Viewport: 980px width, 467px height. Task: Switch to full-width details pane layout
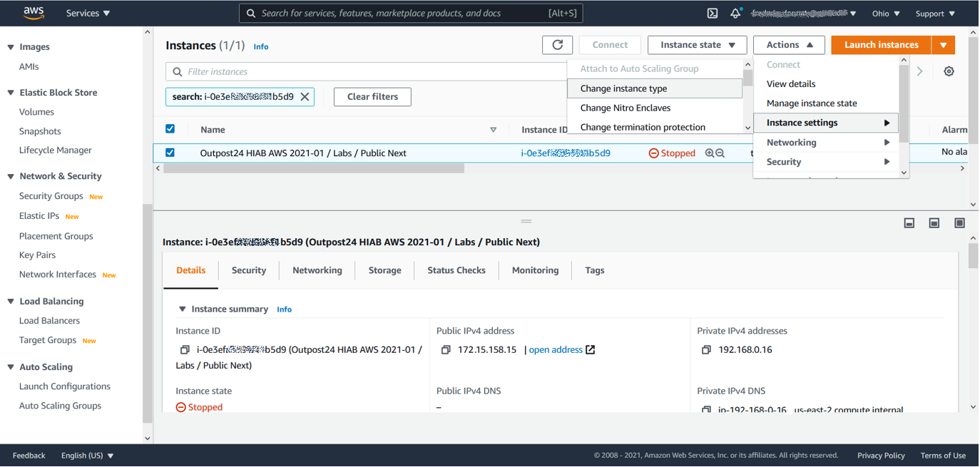tap(959, 222)
